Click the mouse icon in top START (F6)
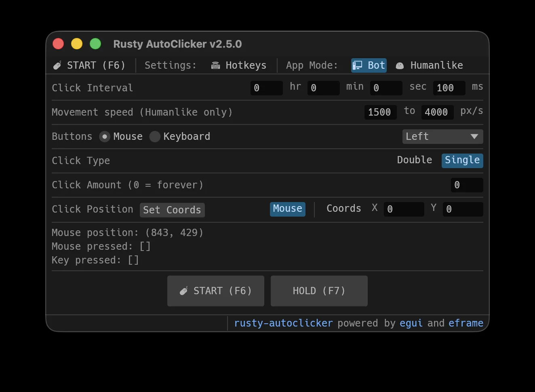This screenshot has height=392, width=535. [x=57, y=65]
